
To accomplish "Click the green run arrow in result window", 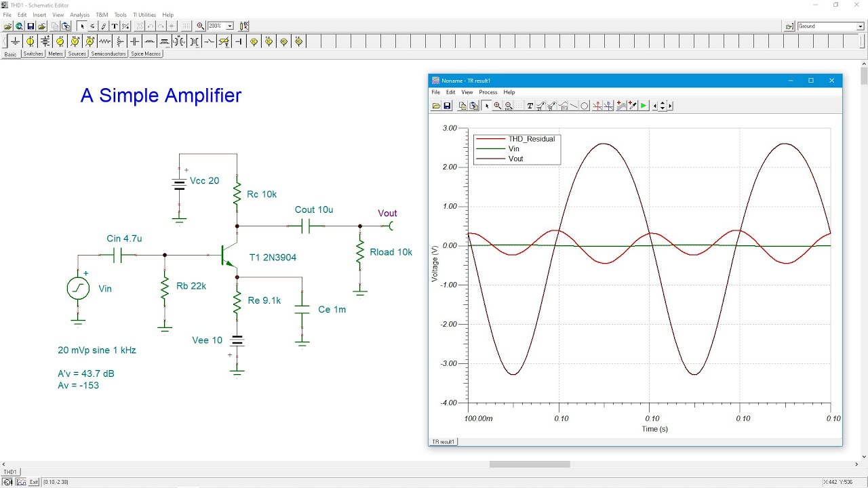I will click(643, 106).
